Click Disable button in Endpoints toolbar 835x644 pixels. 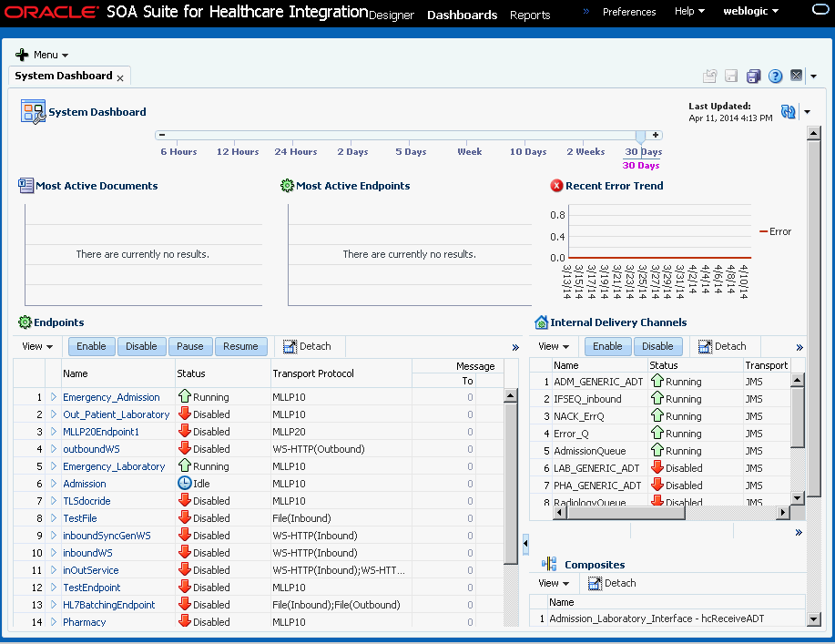[x=142, y=346]
